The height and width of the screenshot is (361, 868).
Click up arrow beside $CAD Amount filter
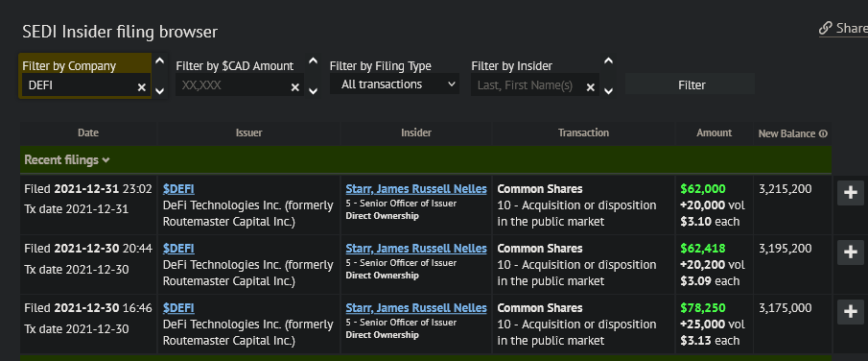314,61
